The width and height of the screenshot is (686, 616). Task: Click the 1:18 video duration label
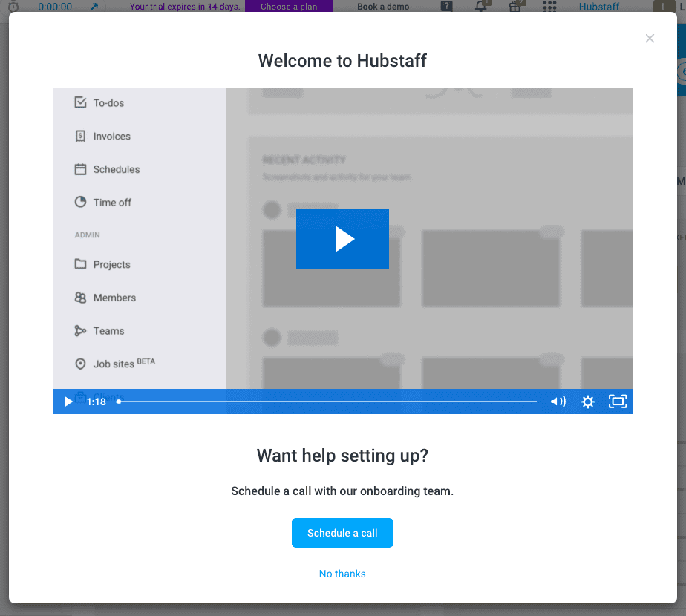97,402
